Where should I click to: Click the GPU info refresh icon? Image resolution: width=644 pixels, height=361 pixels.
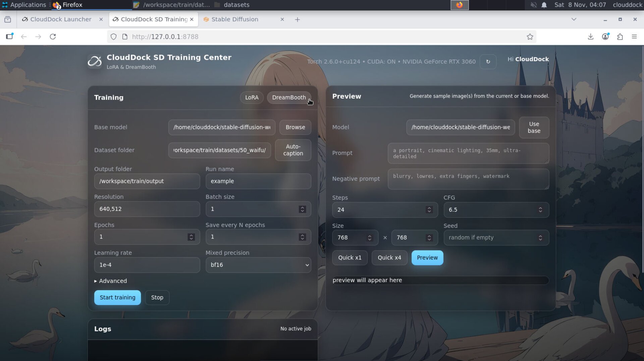click(488, 62)
